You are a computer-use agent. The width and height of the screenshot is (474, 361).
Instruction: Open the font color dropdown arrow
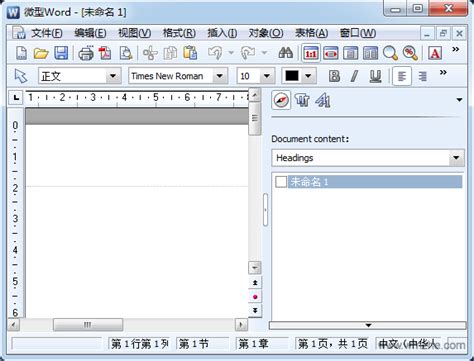[x=308, y=76]
